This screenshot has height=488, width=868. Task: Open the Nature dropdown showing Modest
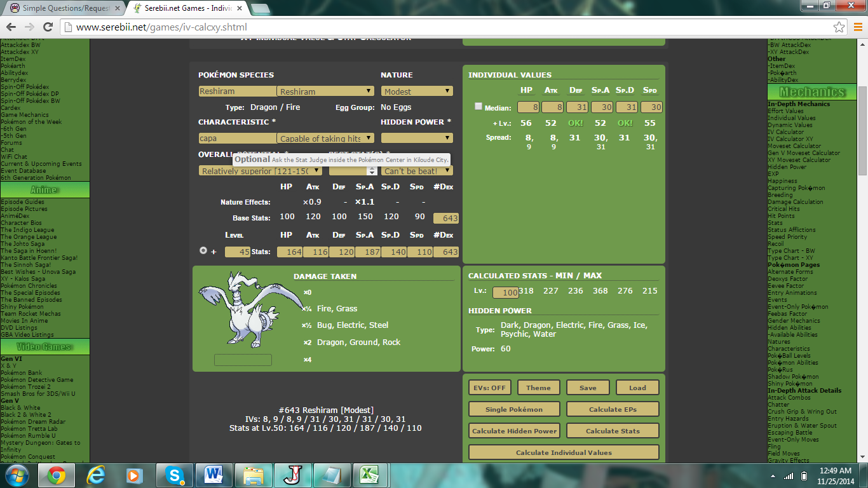pos(417,91)
